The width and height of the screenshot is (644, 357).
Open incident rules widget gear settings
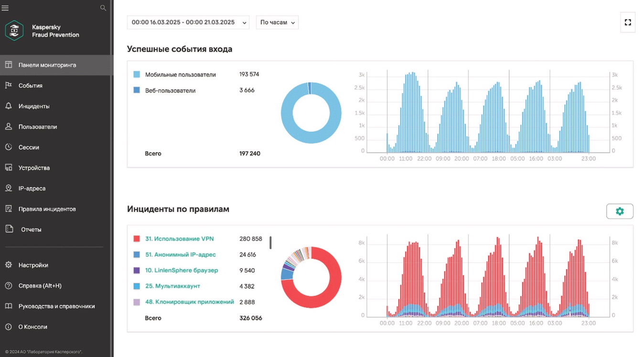pos(620,211)
